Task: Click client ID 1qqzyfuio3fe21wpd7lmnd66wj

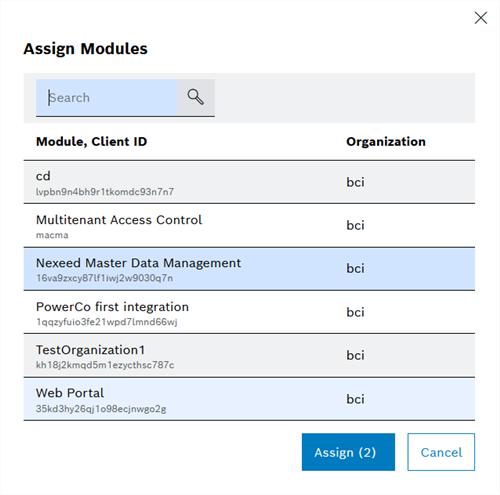Action: pyautogui.click(x=107, y=322)
